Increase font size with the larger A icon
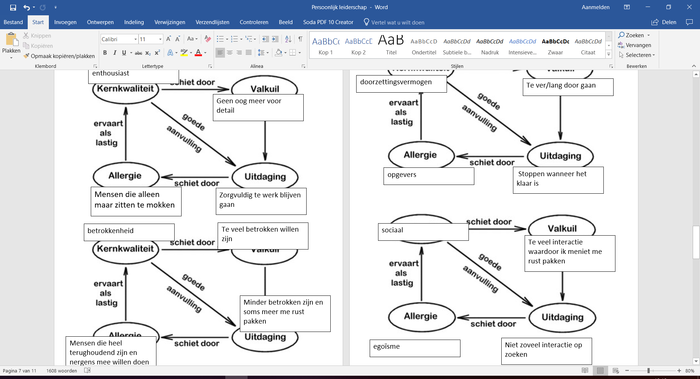700x379 pixels. pos(168,39)
